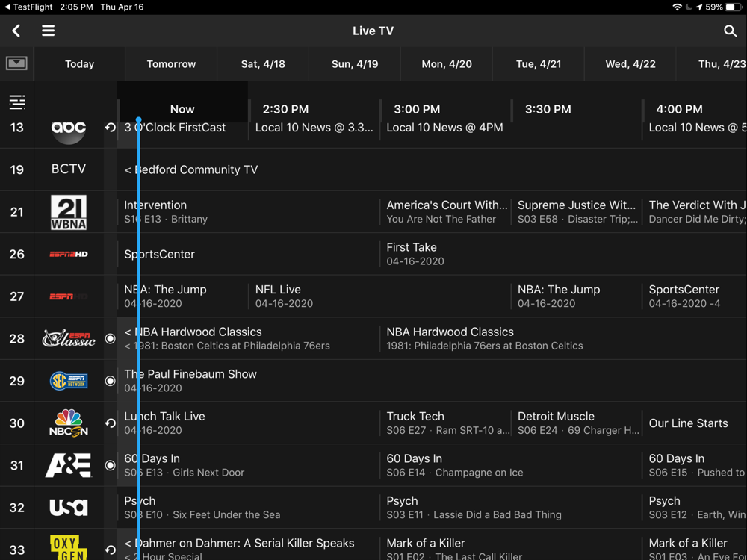Open First Take 04-16-2020 listing

pos(564,254)
